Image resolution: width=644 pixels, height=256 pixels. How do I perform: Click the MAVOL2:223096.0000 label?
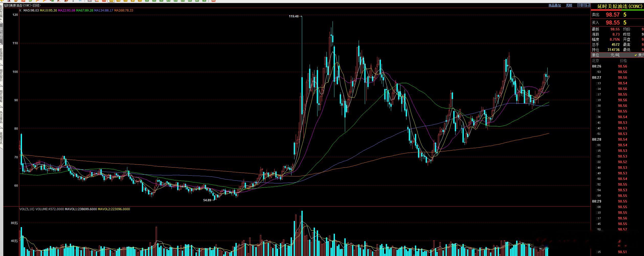point(114,209)
